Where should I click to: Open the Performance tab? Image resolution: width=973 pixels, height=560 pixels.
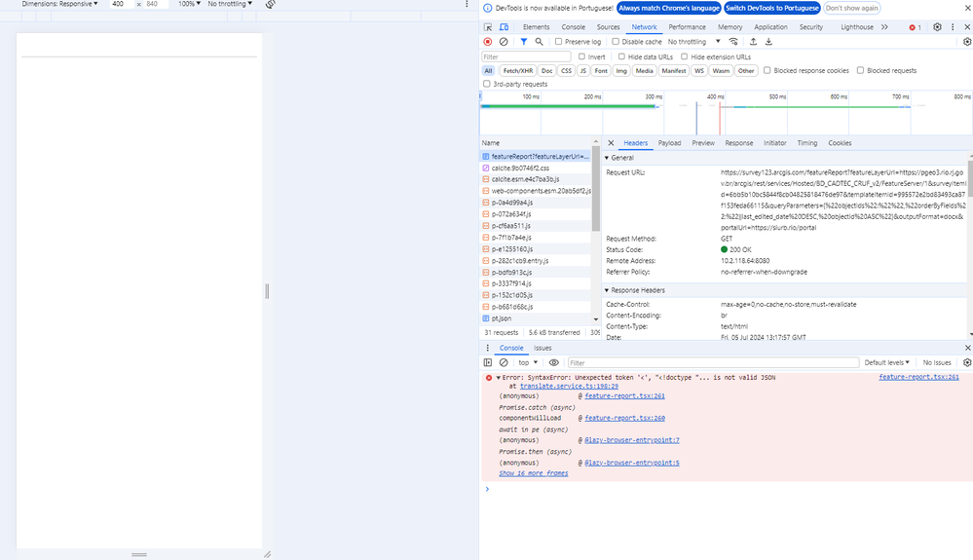687,27
